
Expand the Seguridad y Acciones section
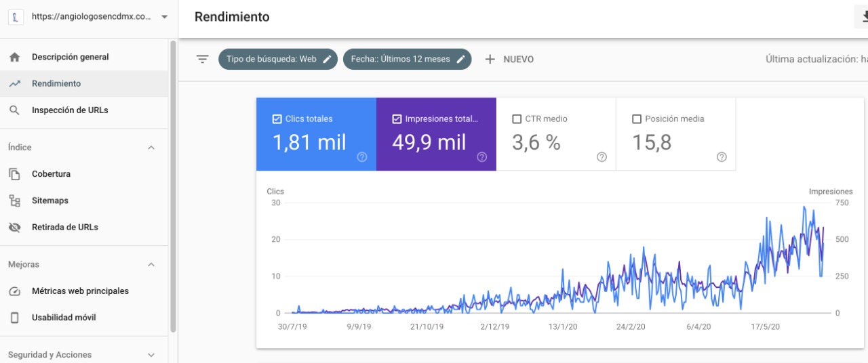(x=151, y=355)
